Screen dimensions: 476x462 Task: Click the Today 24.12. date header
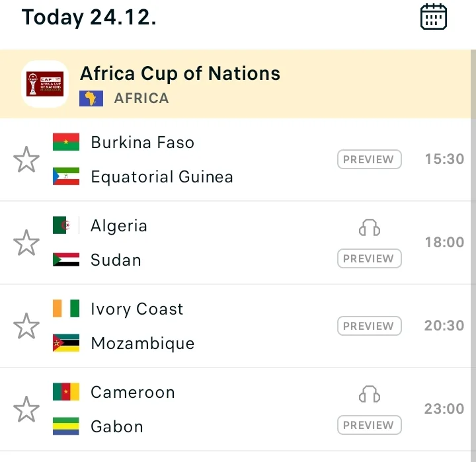pos(89,17)
